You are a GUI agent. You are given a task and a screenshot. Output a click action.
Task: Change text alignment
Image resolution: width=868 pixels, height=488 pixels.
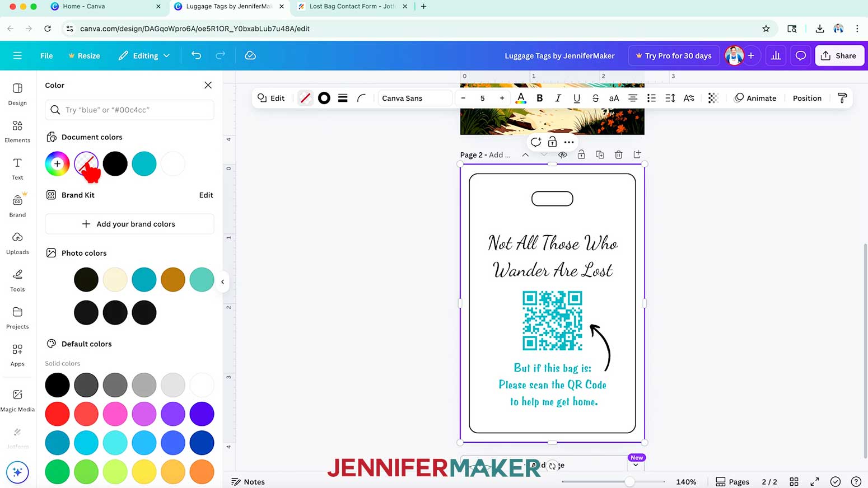tap(633, 98)
